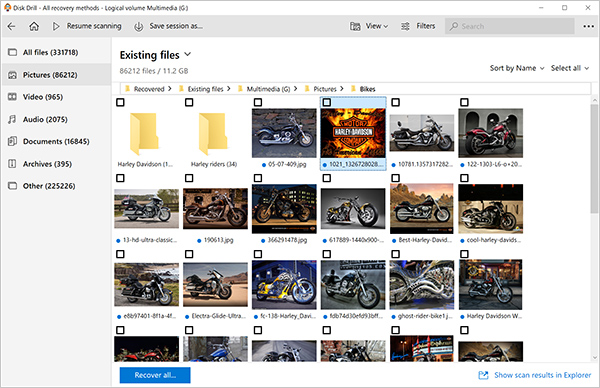Go back with the back arrow icon

point(11,26)
